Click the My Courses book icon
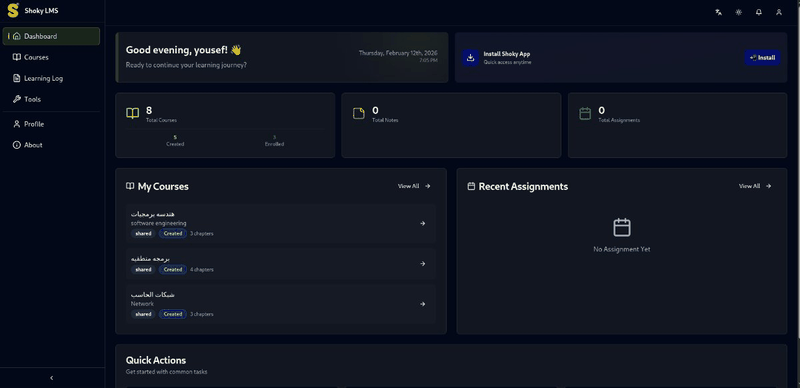The image size is (800, 388). (x=130, y=186)
